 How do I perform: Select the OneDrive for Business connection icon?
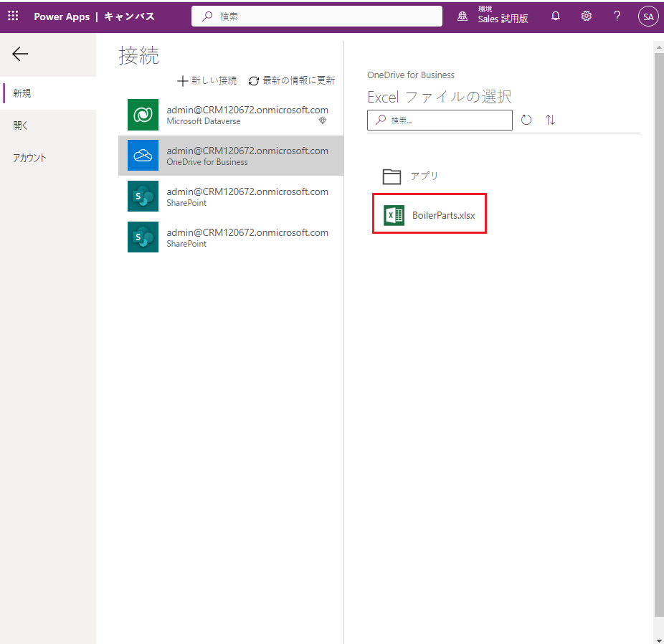(x=143, y=156)
